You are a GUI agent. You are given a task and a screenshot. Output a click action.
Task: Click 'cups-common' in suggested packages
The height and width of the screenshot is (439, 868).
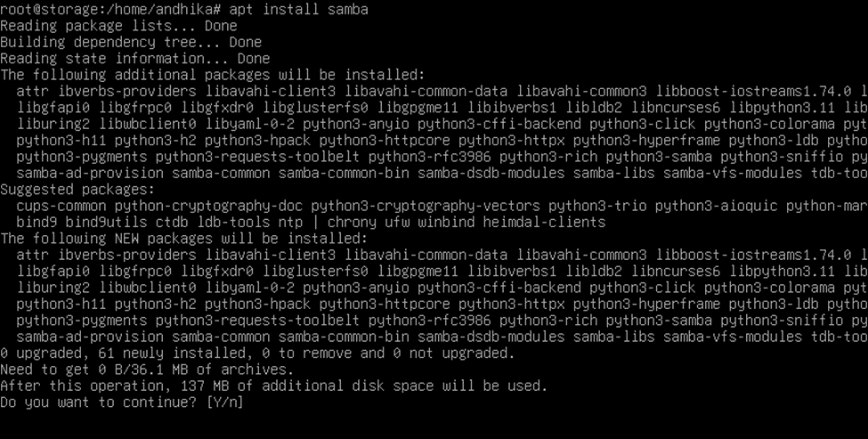(61, 207)
